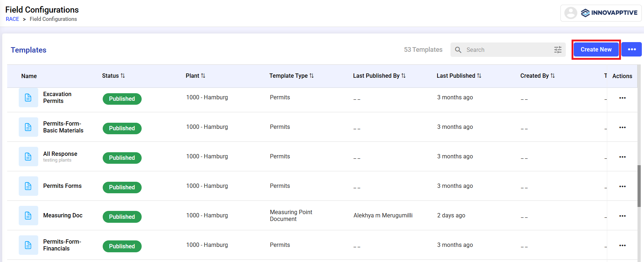Click the magnifier search icon
Image resolution: width=644 pixels, height=262 pixels.
(x=458, y=50)
